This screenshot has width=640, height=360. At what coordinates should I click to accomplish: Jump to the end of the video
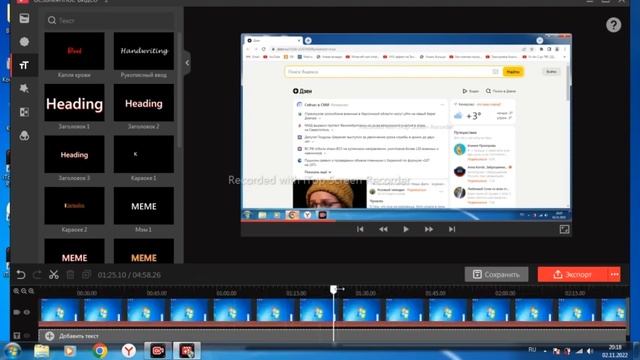coord(452,229)
